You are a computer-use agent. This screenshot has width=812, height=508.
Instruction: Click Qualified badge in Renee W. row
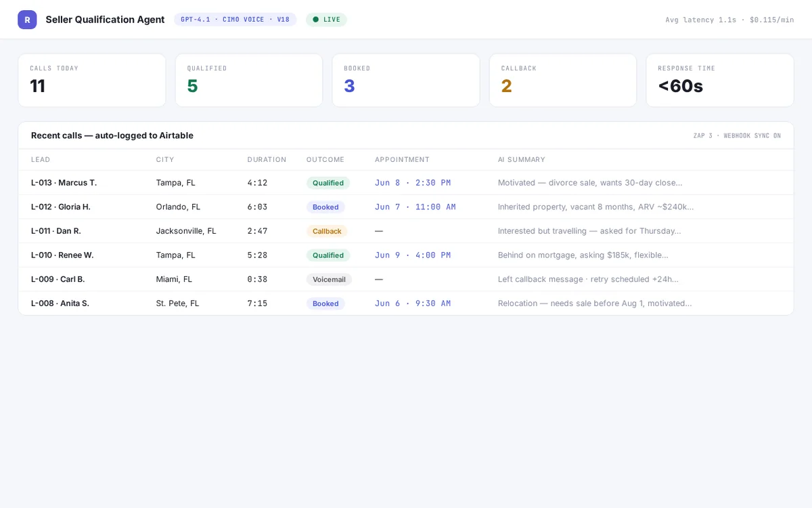[328, 255]
